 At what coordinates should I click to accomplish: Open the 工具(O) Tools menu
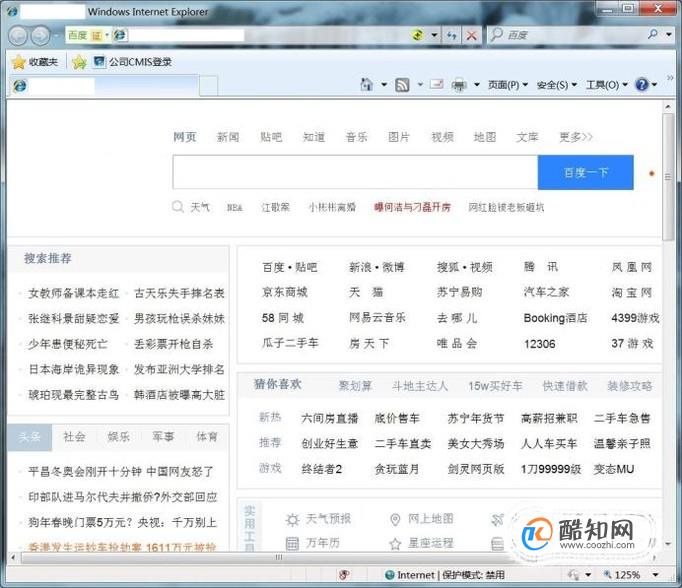pyautogui.click(x=607, y=85)
